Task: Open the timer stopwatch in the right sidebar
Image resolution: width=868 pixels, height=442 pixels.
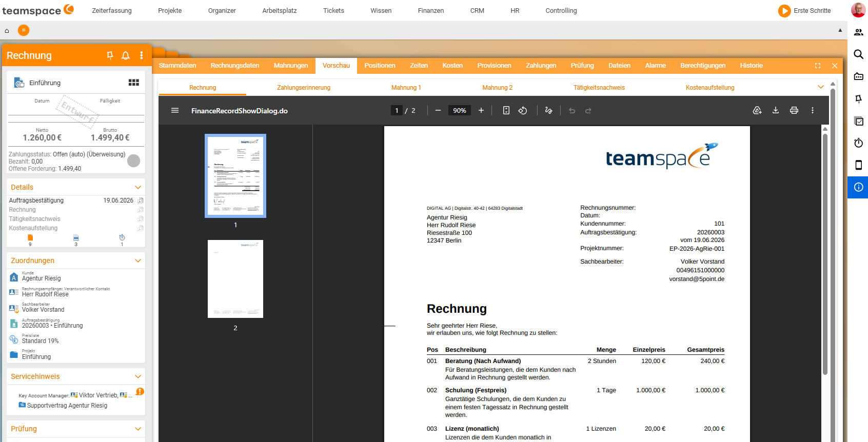Action: click(858, 143)
